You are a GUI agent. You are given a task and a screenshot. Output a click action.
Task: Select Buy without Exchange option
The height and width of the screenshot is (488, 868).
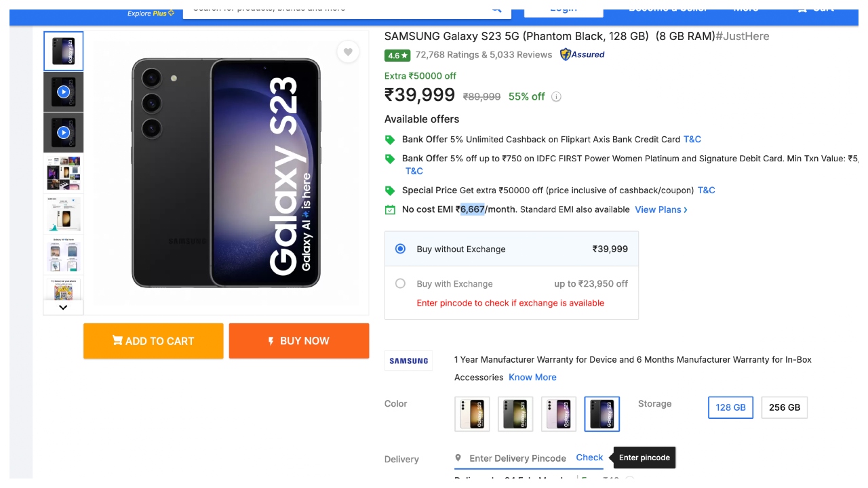click(x=401, y=249)
